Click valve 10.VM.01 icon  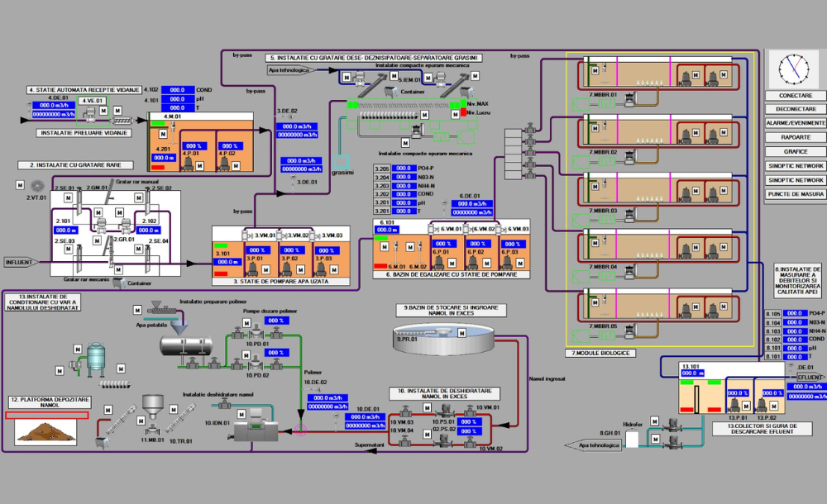[x=471, y=411]
